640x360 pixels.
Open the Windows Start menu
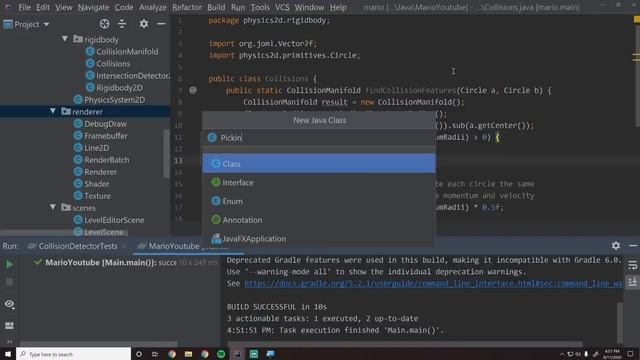pyautogui.click(x=8, y=354)
